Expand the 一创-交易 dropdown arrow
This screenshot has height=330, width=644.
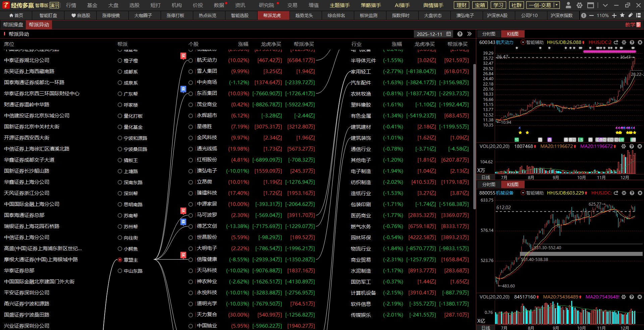(x=556, y=5)
